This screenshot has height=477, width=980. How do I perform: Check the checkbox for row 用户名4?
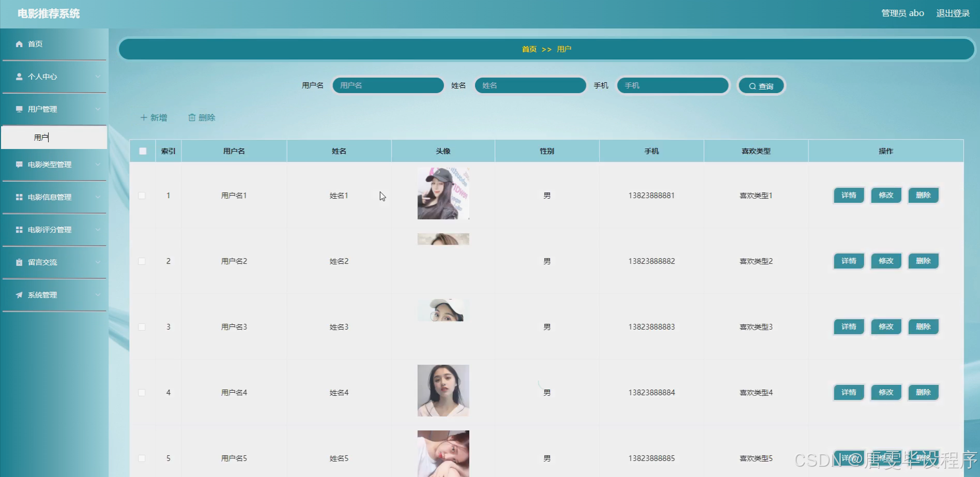[x=142, y=393]
